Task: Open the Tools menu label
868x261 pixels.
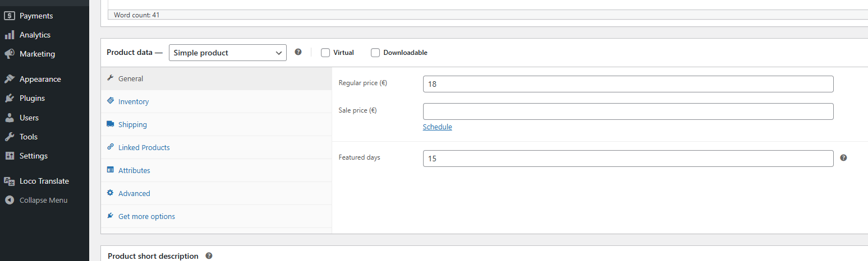Action: click(x=29, y=137)
